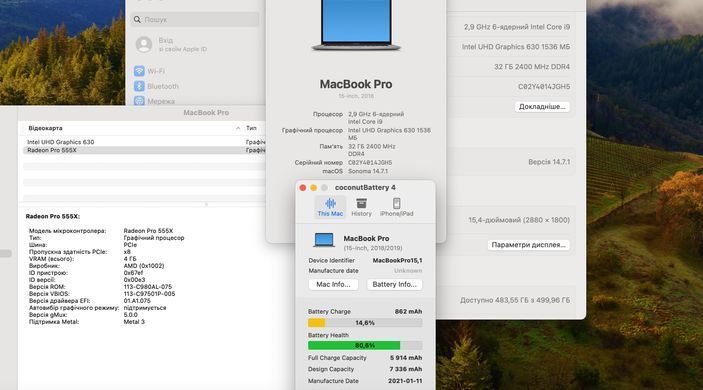Click the Metal 3 support value in System Information

[134, 322]
